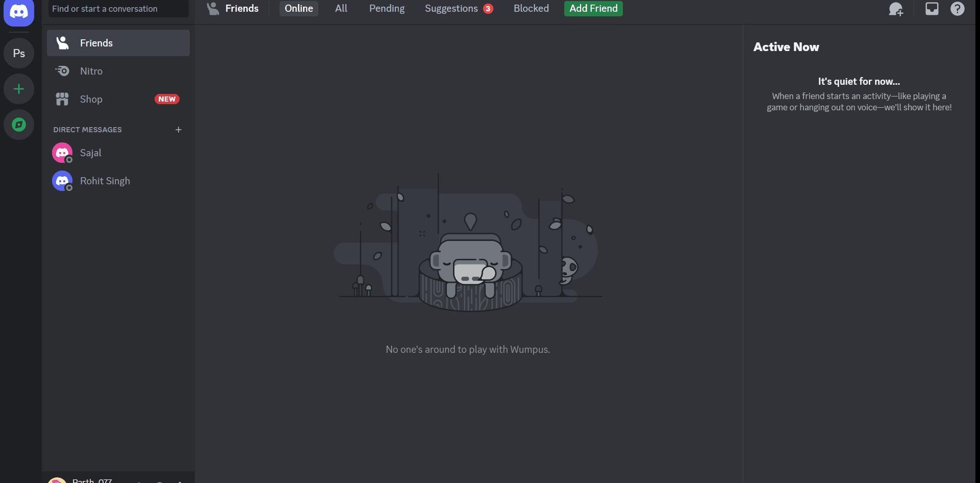Click the Active Now heading
Screen dimensions: 980x483
(x=786, y=47)
